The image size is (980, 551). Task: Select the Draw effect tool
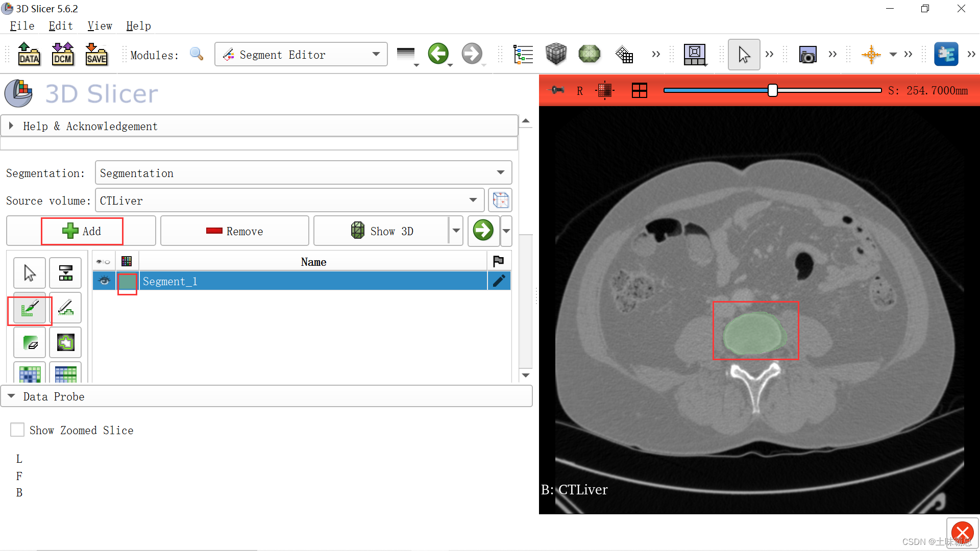65,309
